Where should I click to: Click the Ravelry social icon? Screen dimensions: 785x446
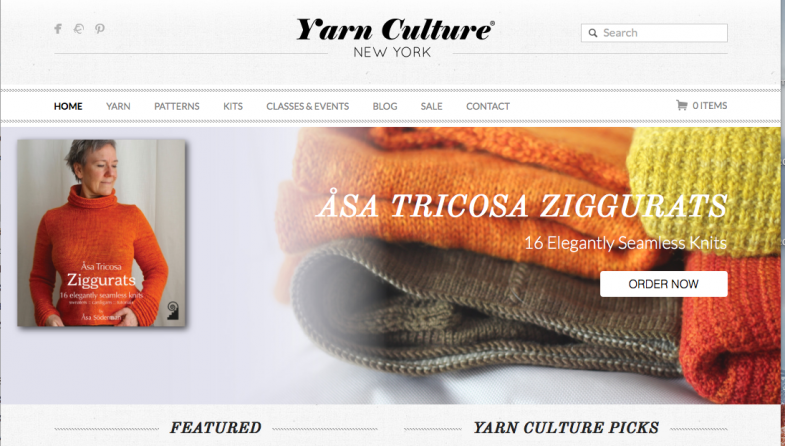click(x=79, y=29)
